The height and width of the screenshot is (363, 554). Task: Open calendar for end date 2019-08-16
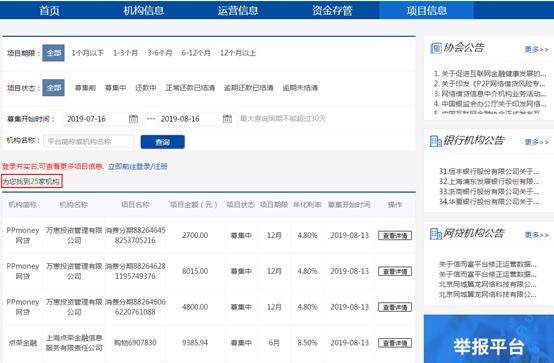coord(227,119)
